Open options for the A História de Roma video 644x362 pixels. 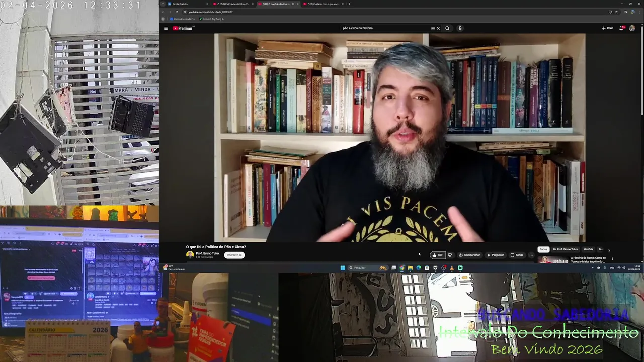coord(612,258)
